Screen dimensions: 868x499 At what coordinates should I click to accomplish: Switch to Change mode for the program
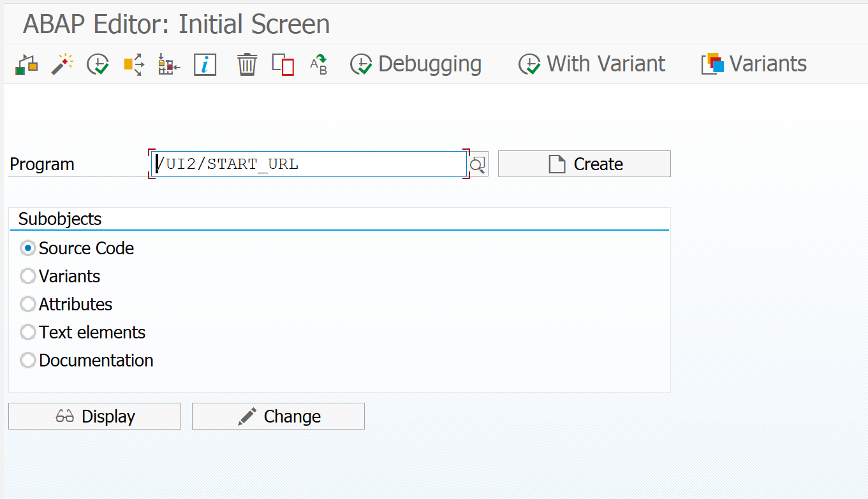[278, 416]
